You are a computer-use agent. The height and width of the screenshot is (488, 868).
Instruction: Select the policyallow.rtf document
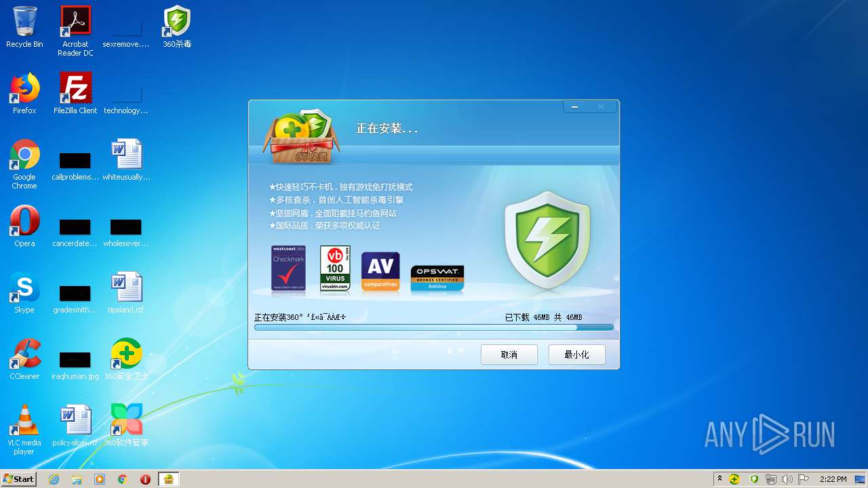coord(75,426)
